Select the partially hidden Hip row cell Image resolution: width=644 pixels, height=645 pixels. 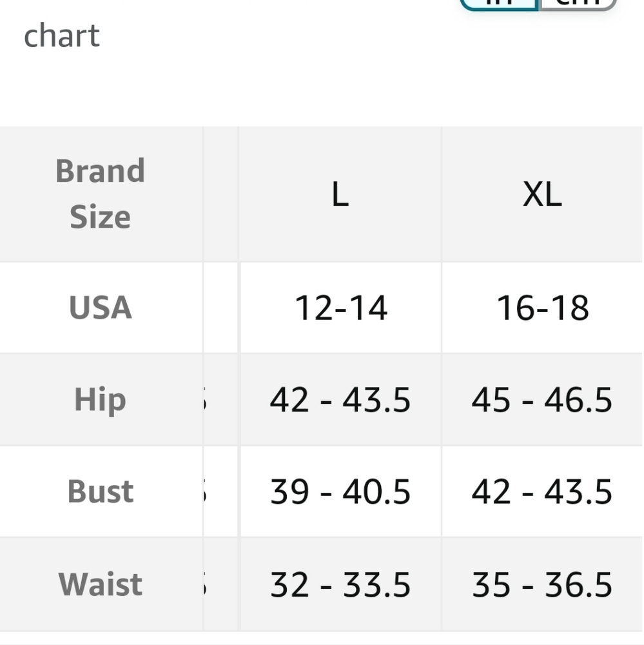tap(220, 399)
